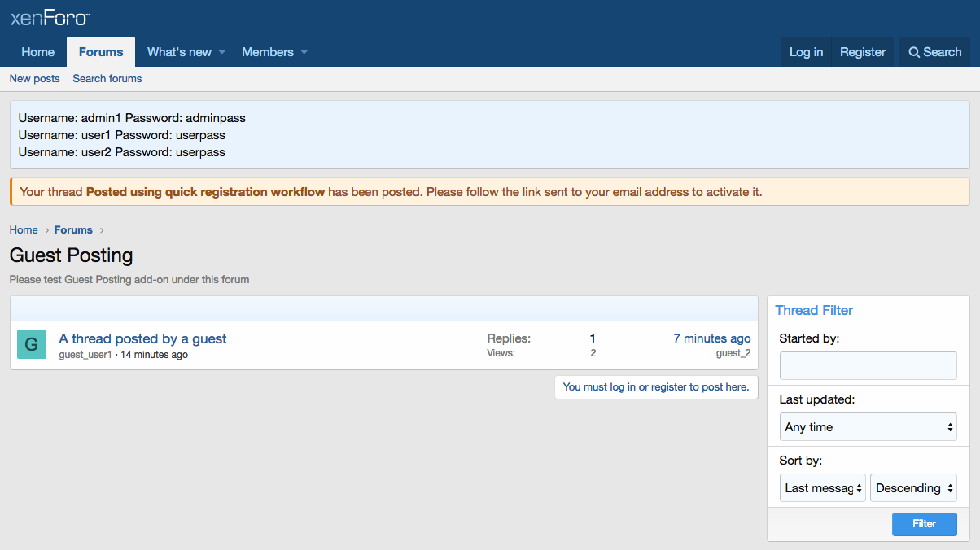Open the guest_2 last poster link
Screen dimensions: 980x550
click(733, 353)
